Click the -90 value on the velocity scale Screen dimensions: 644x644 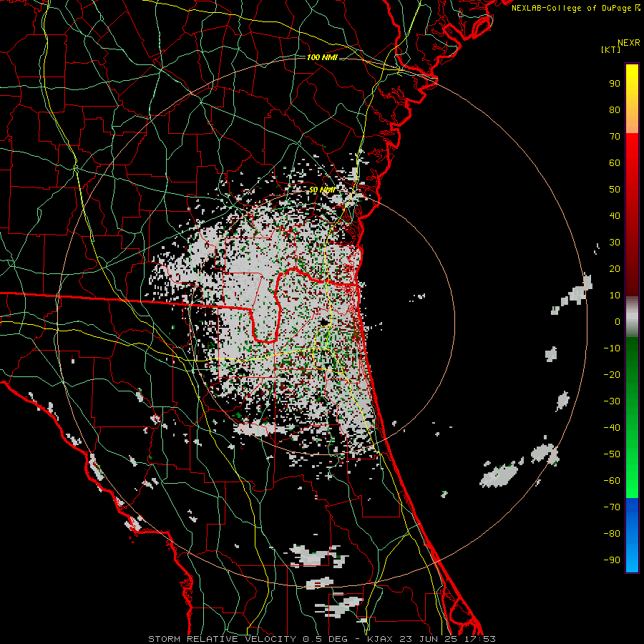tap(612, 560)
